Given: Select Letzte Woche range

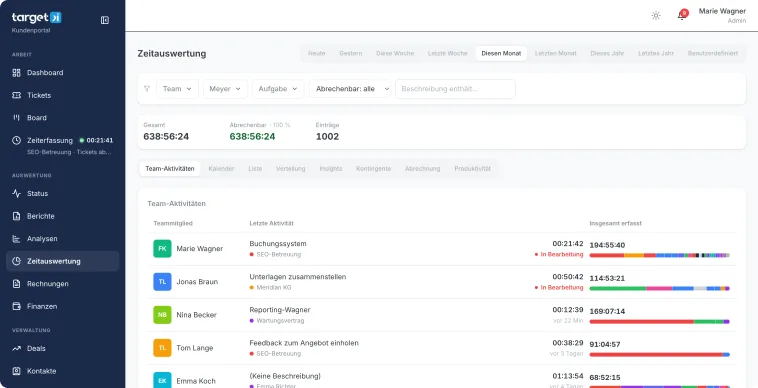Looking at the screenshot, I should (448, 53).
